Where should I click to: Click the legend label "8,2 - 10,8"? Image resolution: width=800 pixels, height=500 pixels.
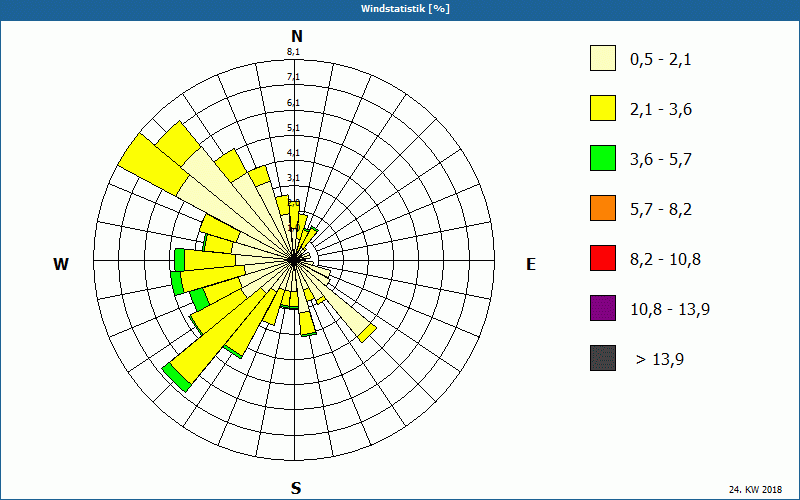(665, 260)
